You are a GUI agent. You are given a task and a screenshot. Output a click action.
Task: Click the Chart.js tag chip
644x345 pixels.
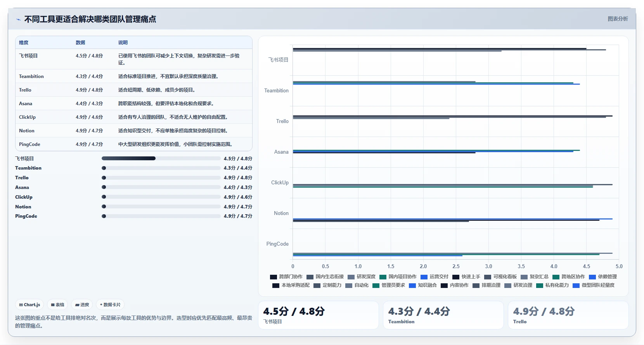tap(29, 305)
